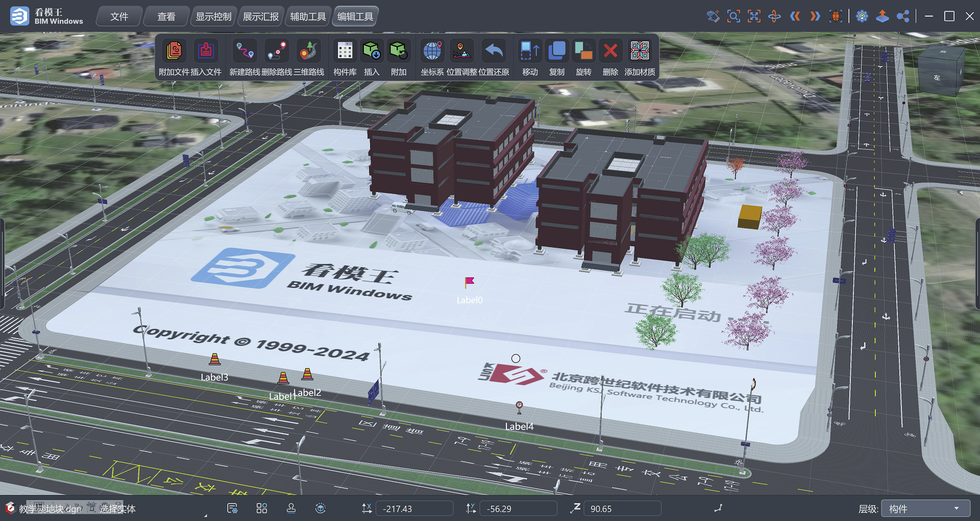Click the Label0 flag marker
This screenshot has height=521, width=980.
(470, 282)
